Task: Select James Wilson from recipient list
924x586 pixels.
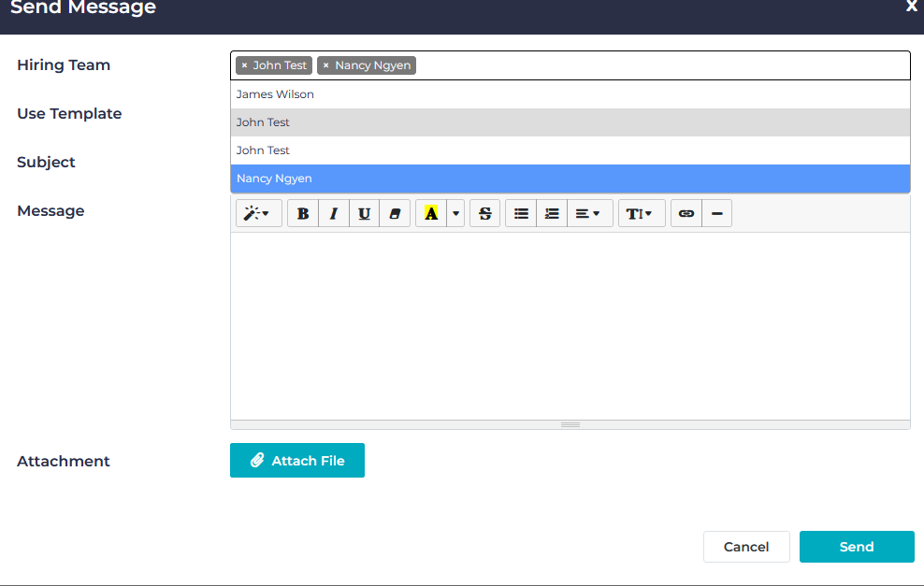Action: click(275, 93)
